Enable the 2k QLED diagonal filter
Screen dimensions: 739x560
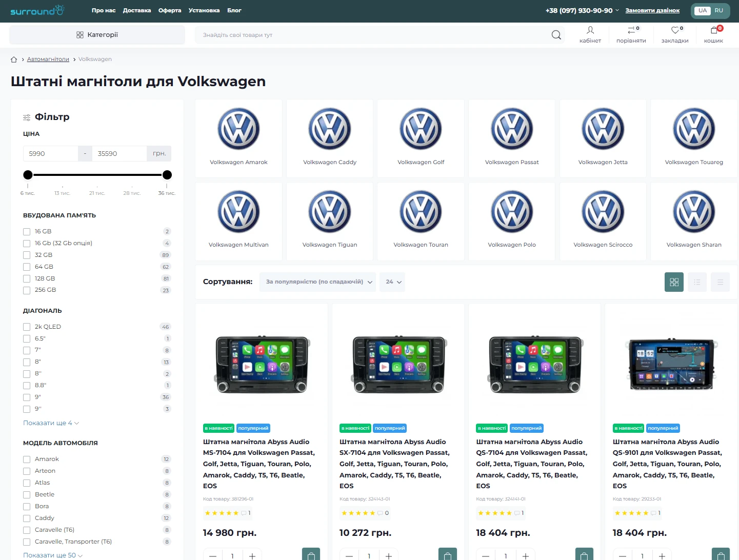pyautogui.click(x=27, y=327)
